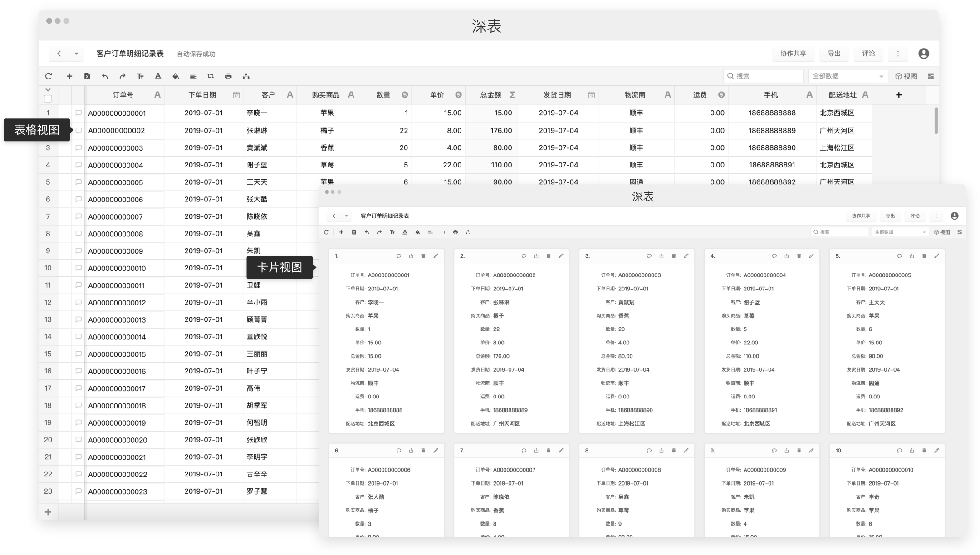Click the 协作共享 button in main window

793,54
